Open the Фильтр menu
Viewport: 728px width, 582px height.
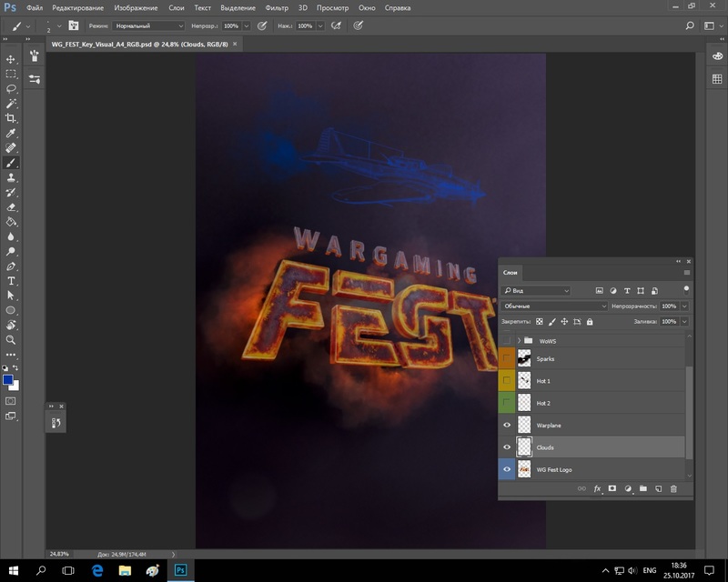click(277, 8)
